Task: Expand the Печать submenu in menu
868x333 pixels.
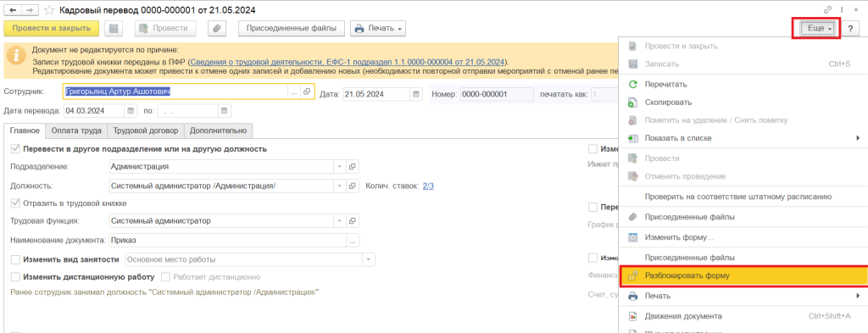Action: click(858, 296)
